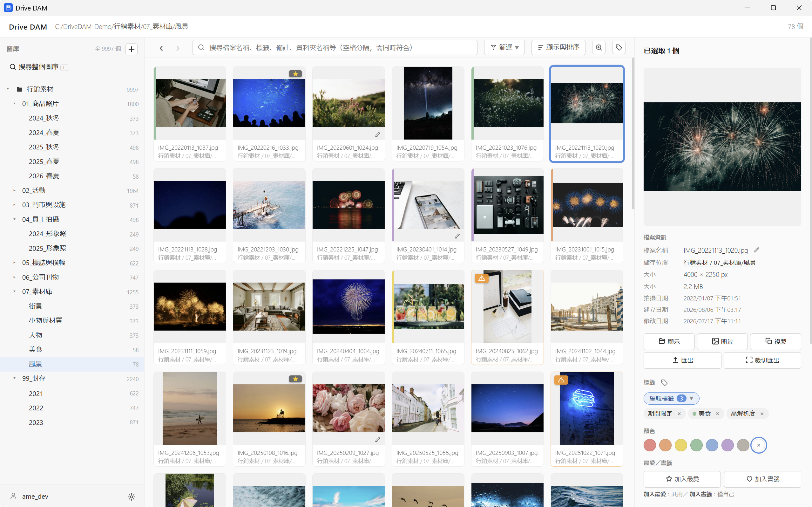Apply the orange color label
Image resolution: width=812 pixels, height=507 pixels.
tap(665, 445)
